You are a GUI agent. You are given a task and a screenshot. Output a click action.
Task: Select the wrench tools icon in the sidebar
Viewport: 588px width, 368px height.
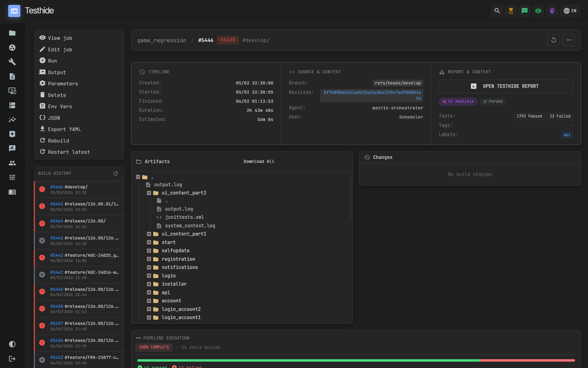(12, 62)
